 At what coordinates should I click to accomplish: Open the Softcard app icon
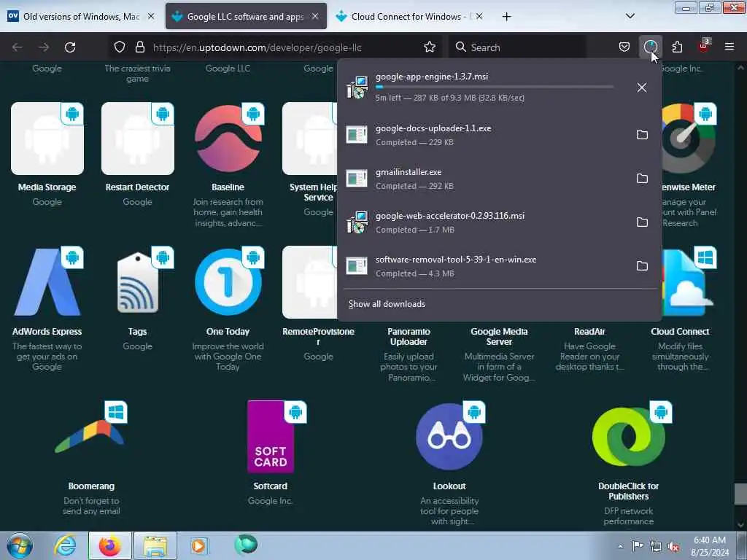click(x=271, y=437)
